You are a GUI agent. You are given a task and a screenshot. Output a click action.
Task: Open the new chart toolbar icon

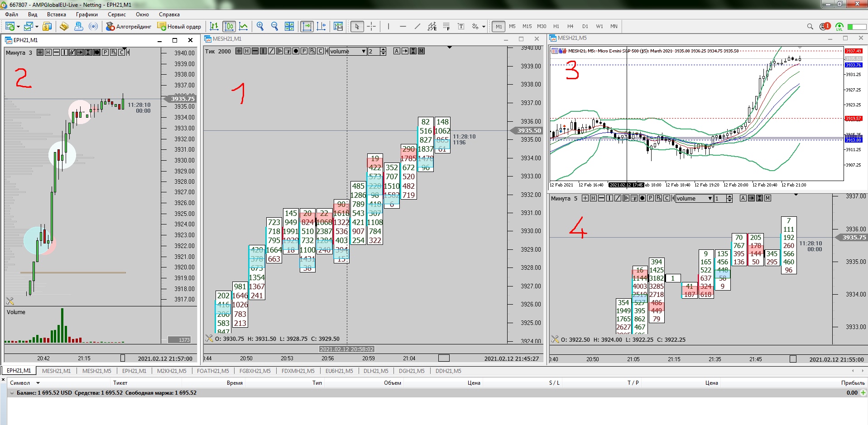[x=10, y=26]
